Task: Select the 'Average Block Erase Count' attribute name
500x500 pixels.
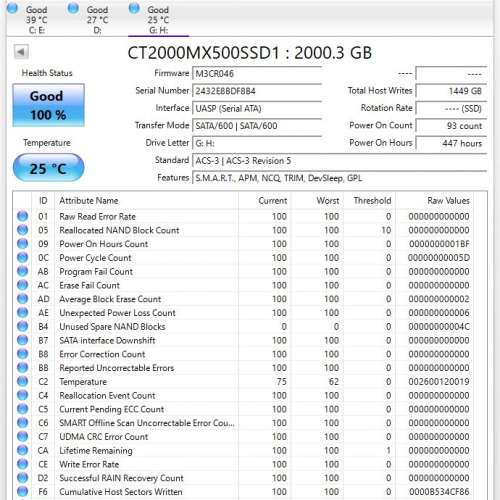Action: pyautogui.click(x=110, y=299)
